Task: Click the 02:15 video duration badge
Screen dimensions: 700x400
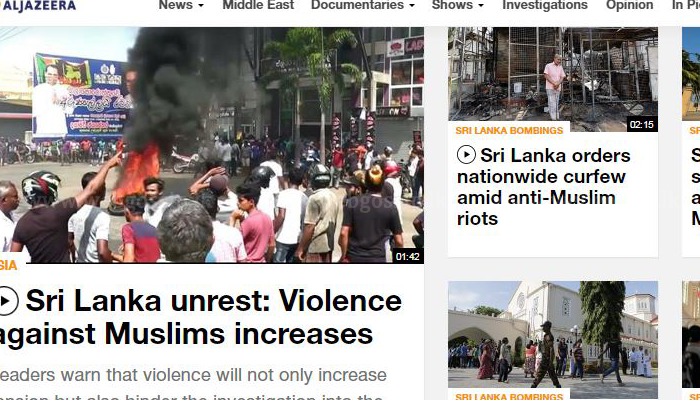Action: (x=642, y=125)
